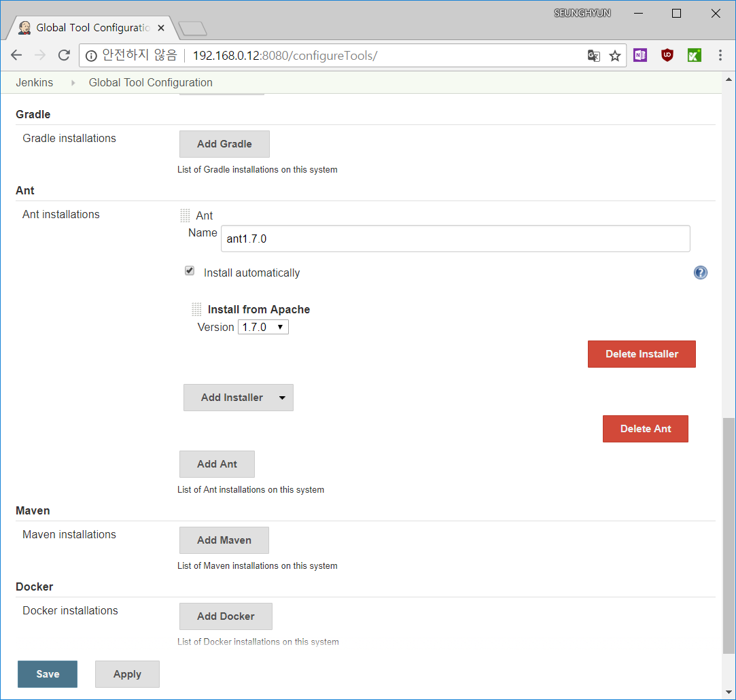This screenshot has width=736, height=700.
Task: Click the browser forward arrow
Action: pos(40,56)
